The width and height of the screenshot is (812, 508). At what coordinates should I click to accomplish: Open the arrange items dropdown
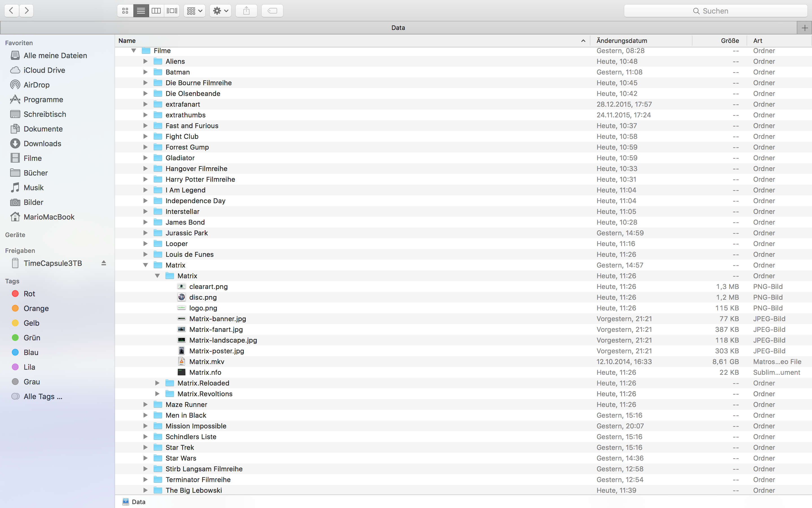195,11
